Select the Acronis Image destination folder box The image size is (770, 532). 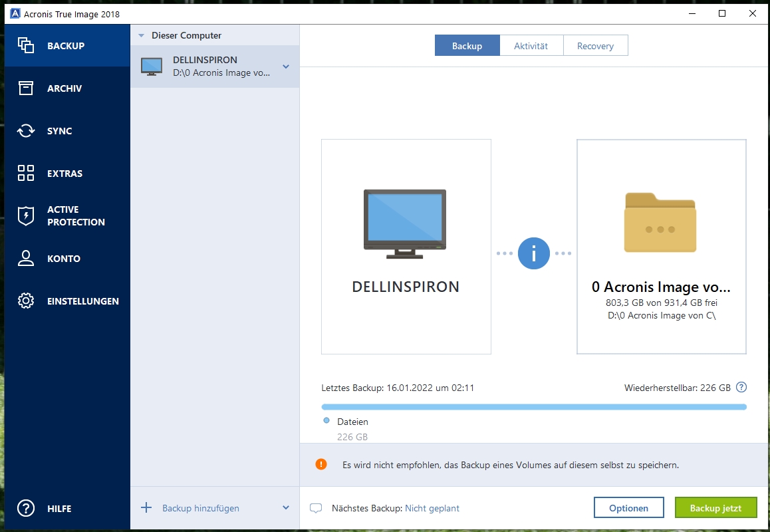tap(662, 247)
